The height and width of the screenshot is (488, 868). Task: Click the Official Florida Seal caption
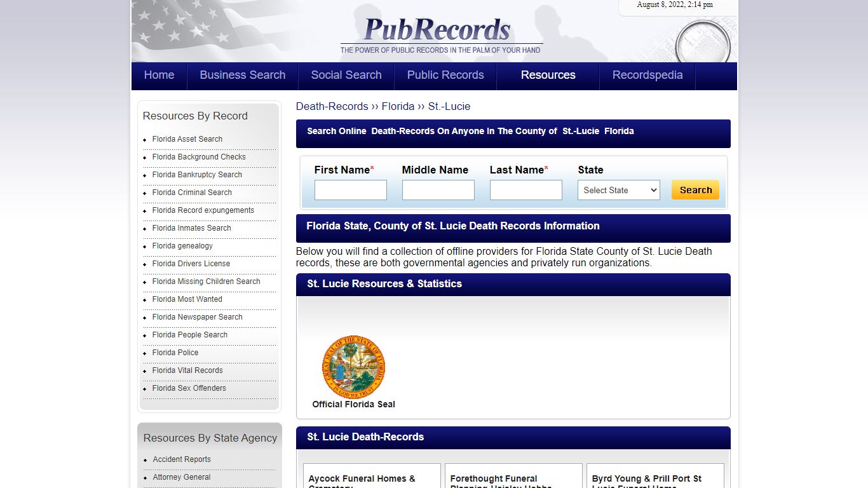(353, 404)
